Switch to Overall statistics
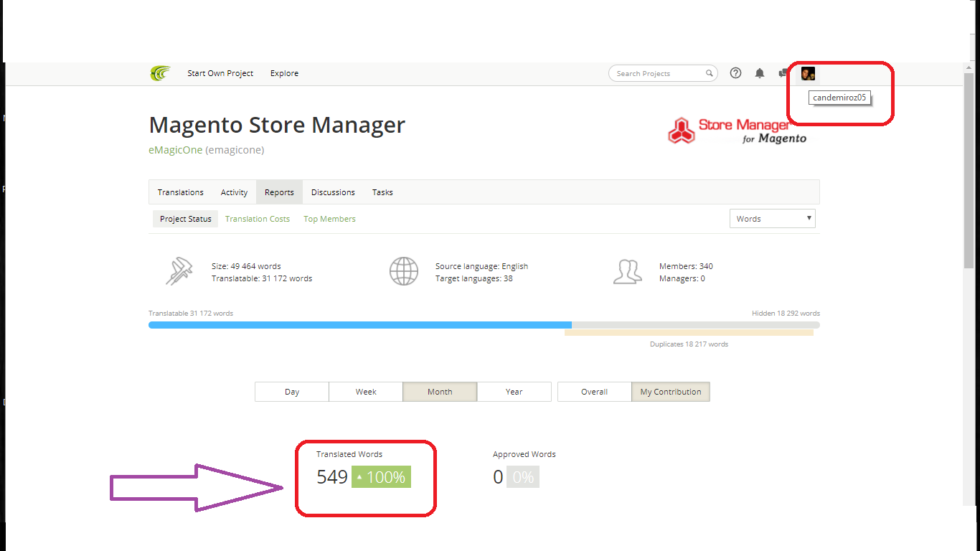This screenshot has width=980, height=551. click(595, 392)
